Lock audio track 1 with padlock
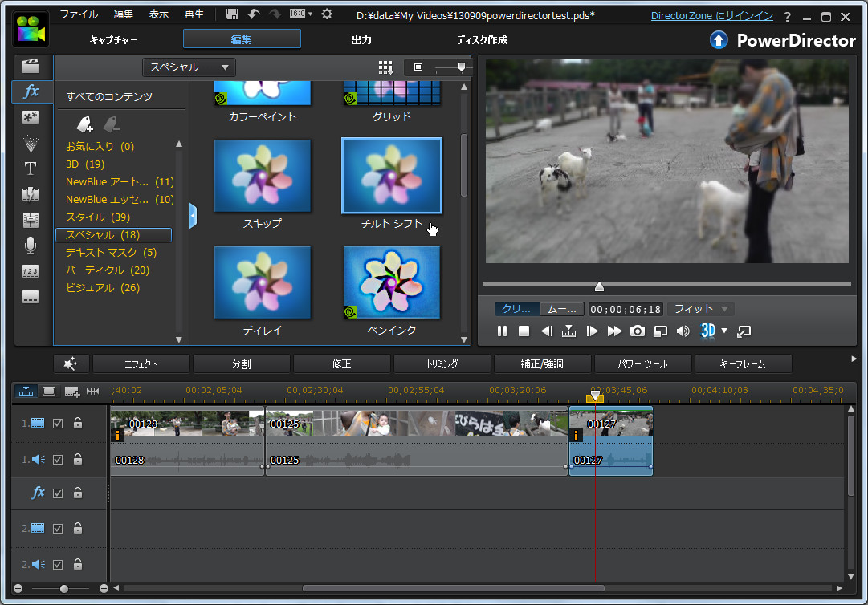 click(x=78, y=459)
